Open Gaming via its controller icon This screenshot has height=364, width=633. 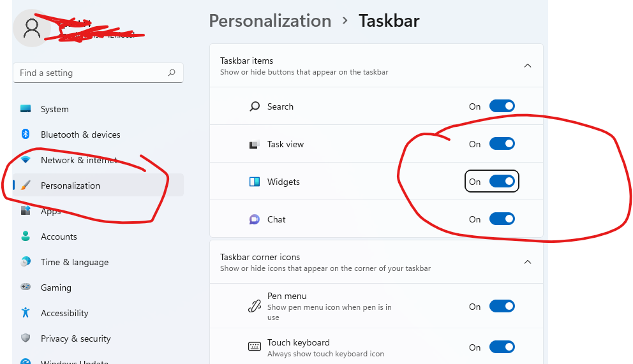coord(26,288)
